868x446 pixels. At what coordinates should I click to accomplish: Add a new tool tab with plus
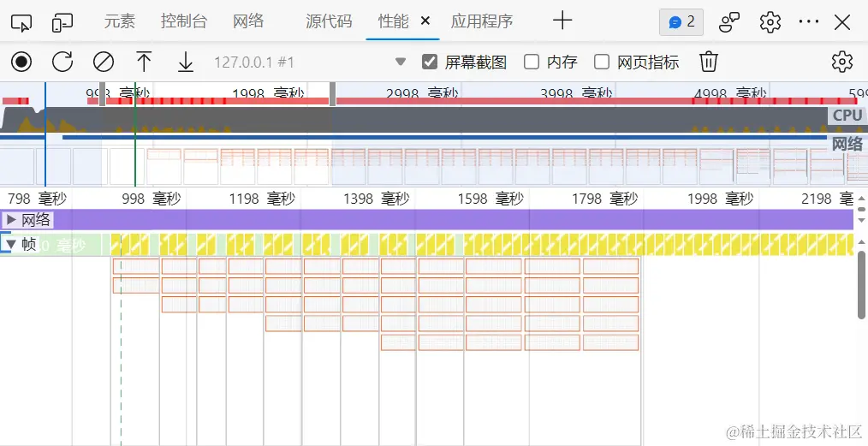tap(562, 21)
